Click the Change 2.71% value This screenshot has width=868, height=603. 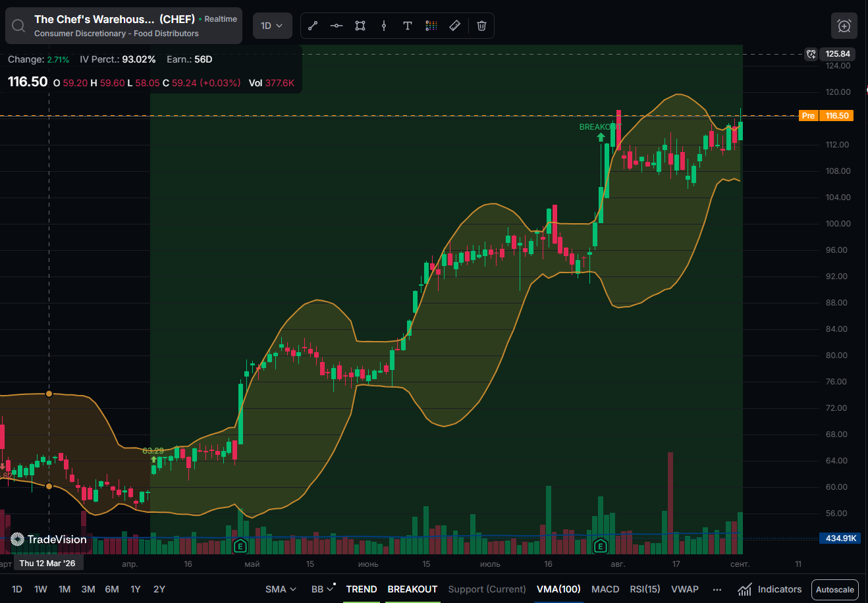point(58,59)
